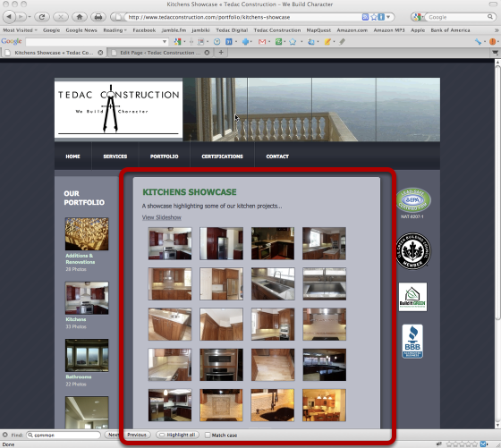Screen dimensions: 501x448
Task: Open the CERTIFICATIONS menu item
Action: pyautogui.click(x=222, y=156)
